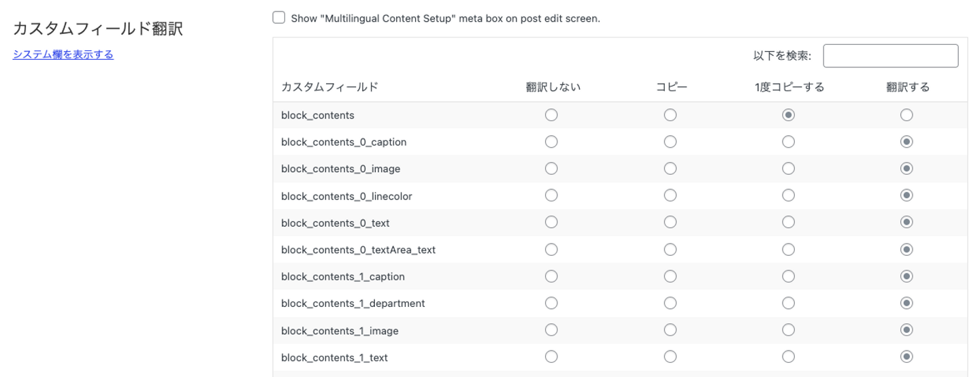This screenshot has width=980, height=377.
Task: Set block_contents to コピー
Action: coord(670,115)
